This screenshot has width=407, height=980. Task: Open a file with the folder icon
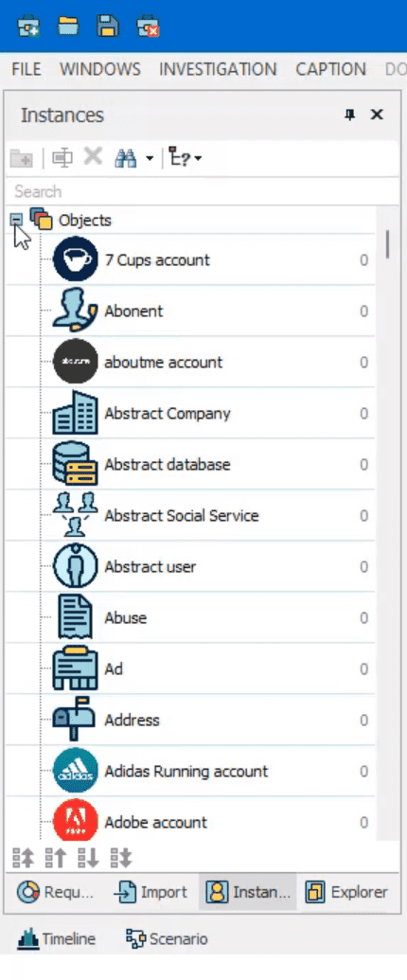68,26
